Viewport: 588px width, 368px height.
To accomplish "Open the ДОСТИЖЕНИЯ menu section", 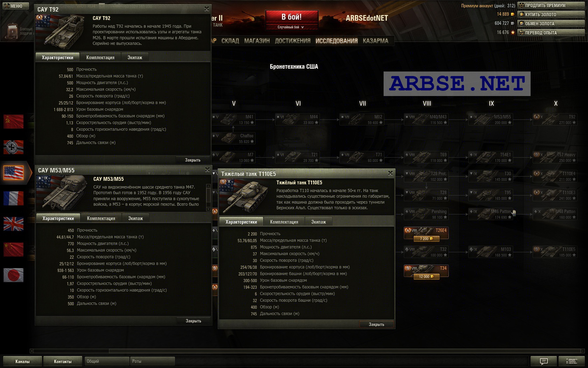I will (x=293, y=41).
